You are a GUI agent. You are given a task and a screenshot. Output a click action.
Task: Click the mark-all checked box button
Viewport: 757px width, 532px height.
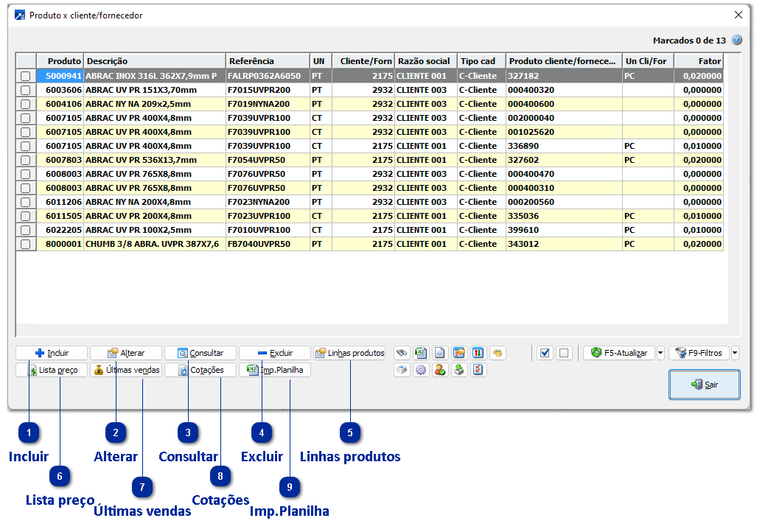coord(545,353)
